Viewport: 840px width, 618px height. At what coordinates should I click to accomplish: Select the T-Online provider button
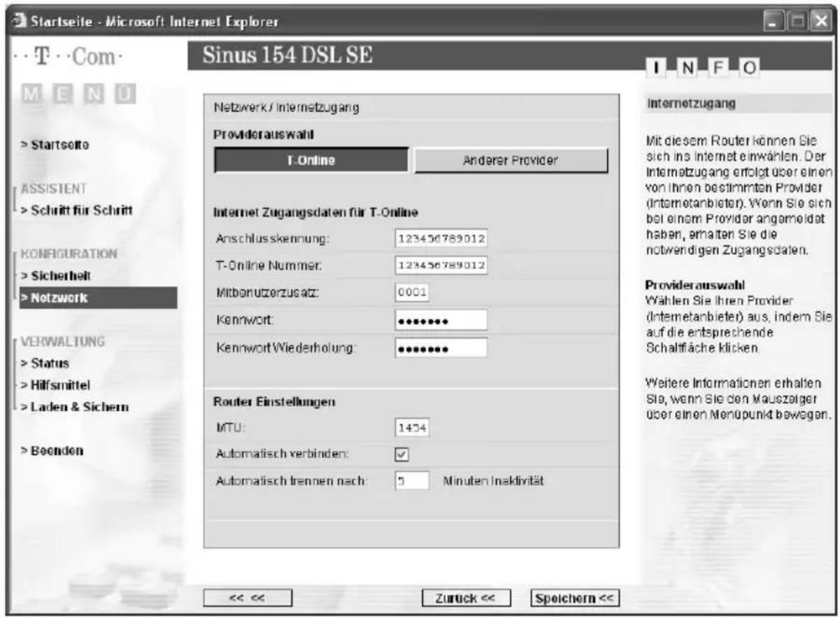[x=311, y=160]
